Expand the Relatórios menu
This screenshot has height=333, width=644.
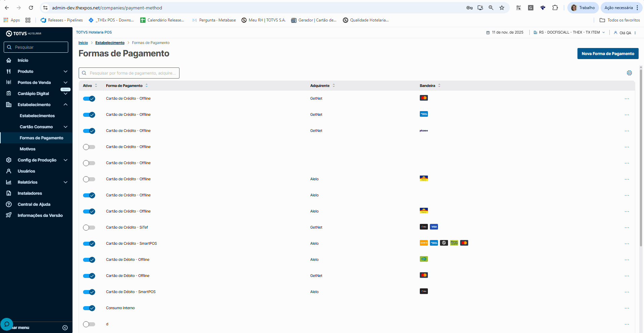point(66,182)
